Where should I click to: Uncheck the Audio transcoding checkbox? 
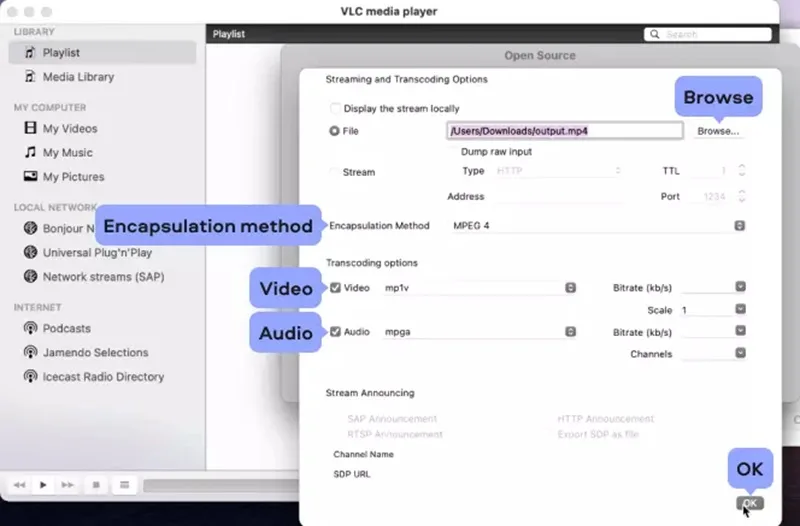[x=335, y=332]
